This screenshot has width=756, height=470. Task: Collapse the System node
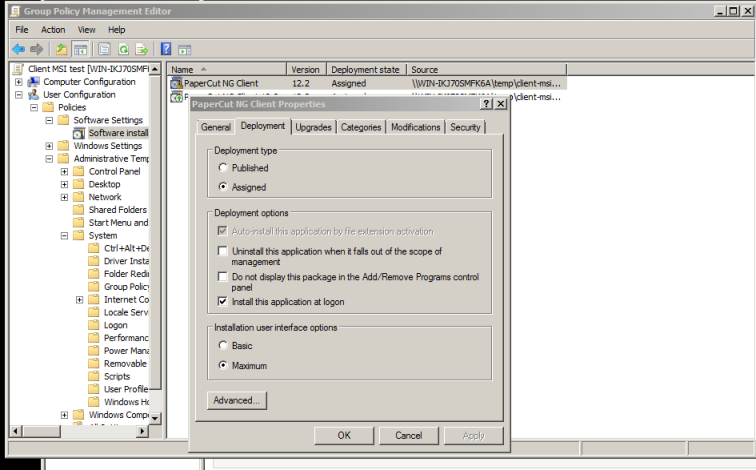(64, 235)
